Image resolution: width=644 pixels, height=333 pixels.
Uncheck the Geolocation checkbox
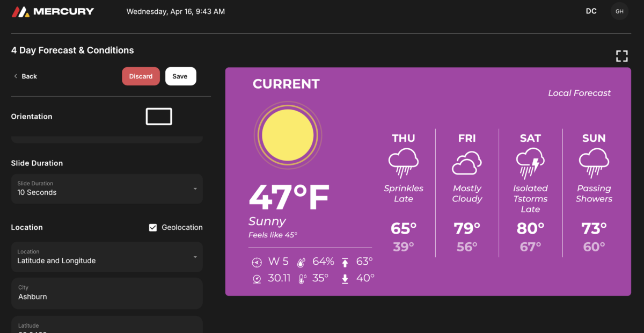click(x=153, y=228)
